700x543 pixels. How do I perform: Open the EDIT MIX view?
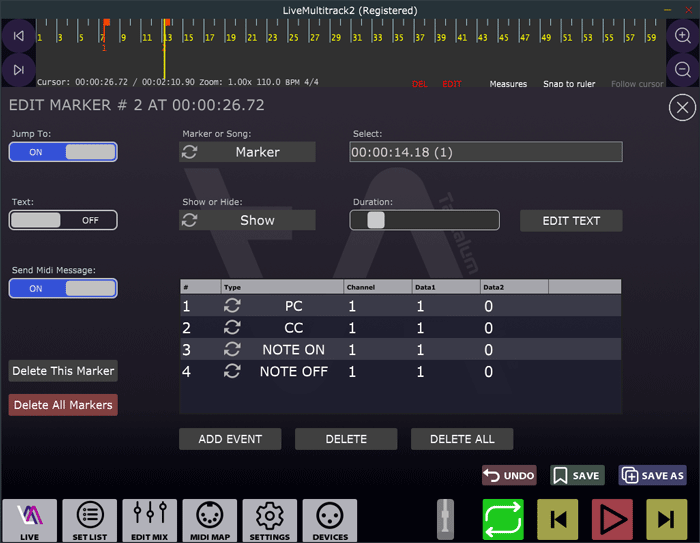[150, 520]
